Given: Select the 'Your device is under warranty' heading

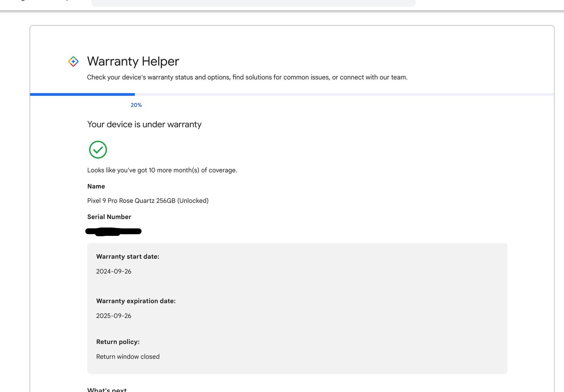Looking at the screenshot, I should [144, 124].
